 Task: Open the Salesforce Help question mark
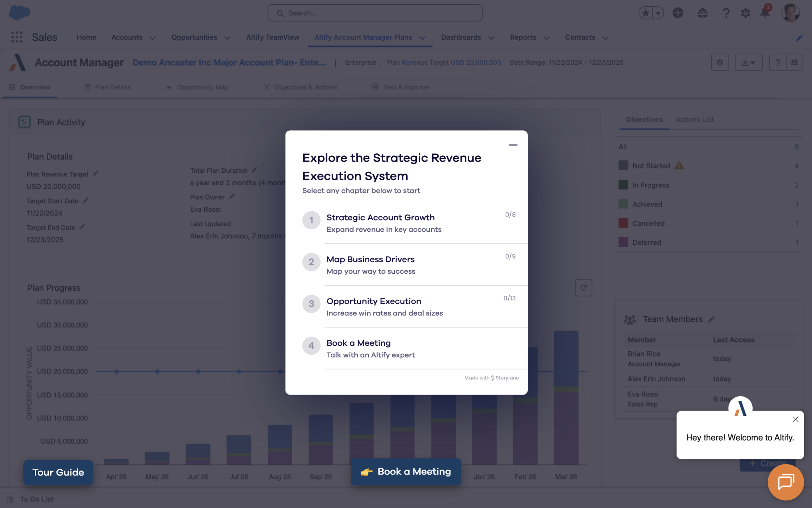click(726, 13)
